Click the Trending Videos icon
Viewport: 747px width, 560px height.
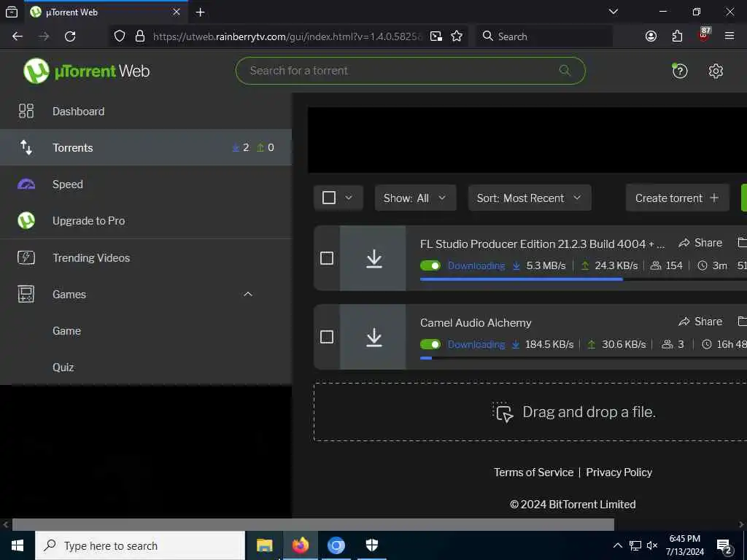pos(26,257)
